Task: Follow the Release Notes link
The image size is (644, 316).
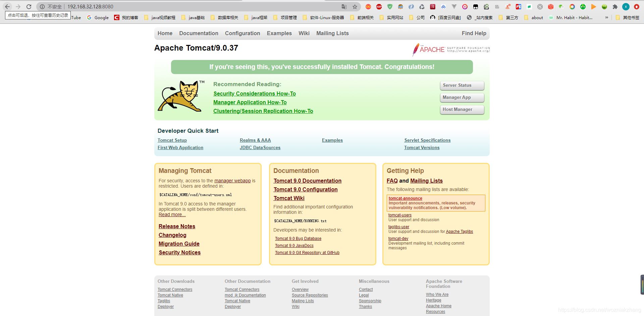Action: click(177, 226)
